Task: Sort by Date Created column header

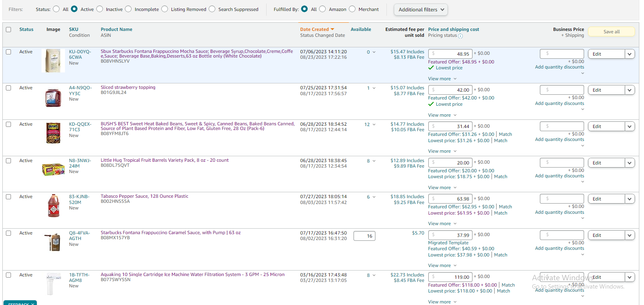Action: [314, 29]
